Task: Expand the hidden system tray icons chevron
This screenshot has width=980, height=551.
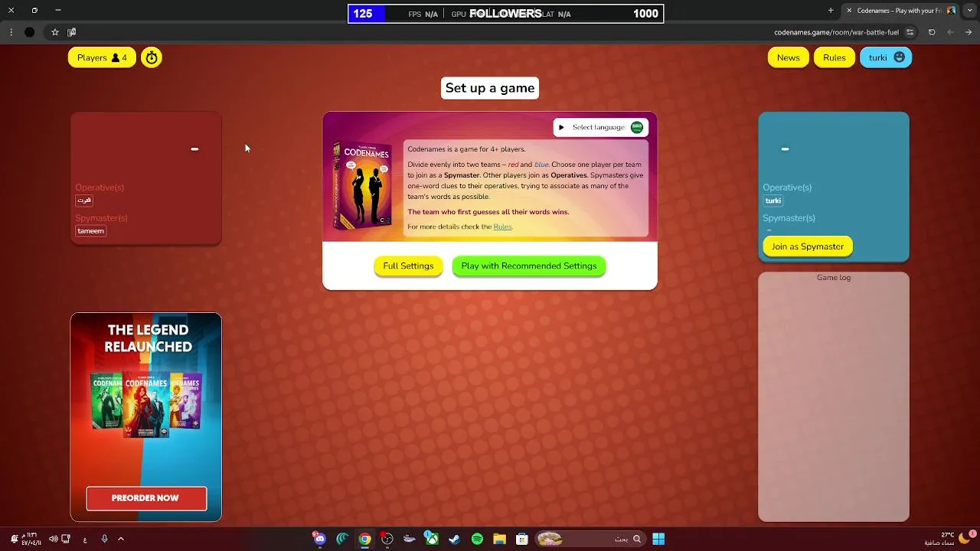Action: [121, 539]
